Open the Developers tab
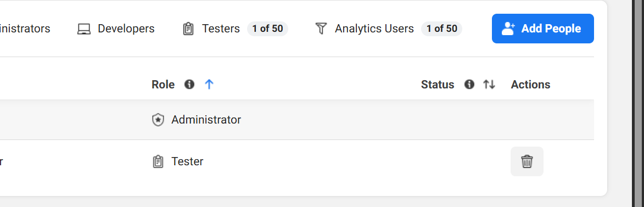The image size is (644, 207). coord(116,29)
